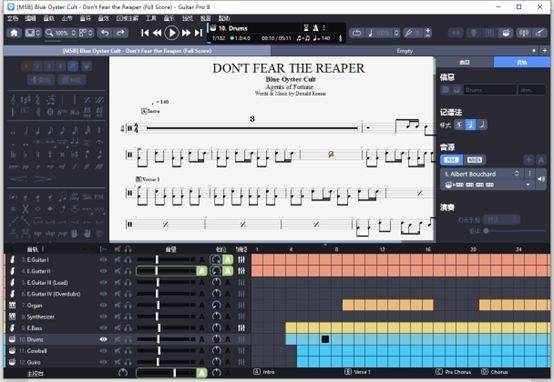Jump to Verse 1 section marker
Image resolution: width=554 pixels, height=382 pixels.
358,372
